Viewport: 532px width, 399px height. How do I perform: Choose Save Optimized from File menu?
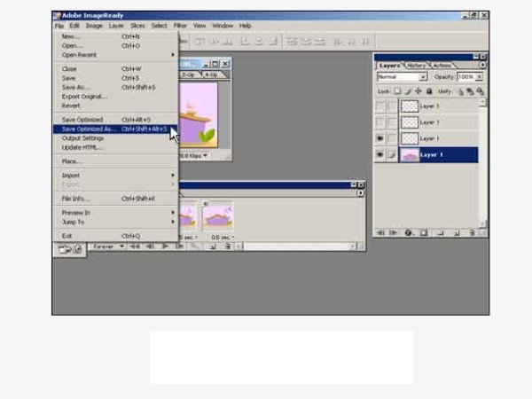click(x=115, y=120)
